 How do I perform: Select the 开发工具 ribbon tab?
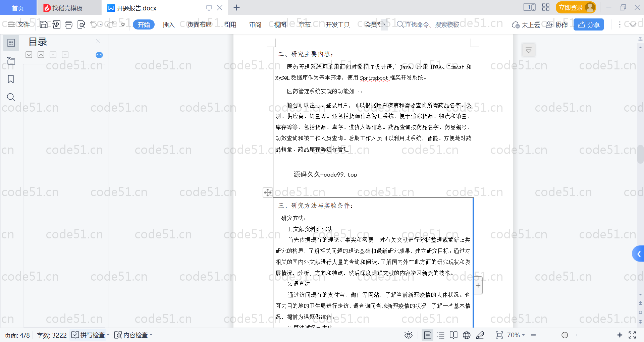coord(338,24)
